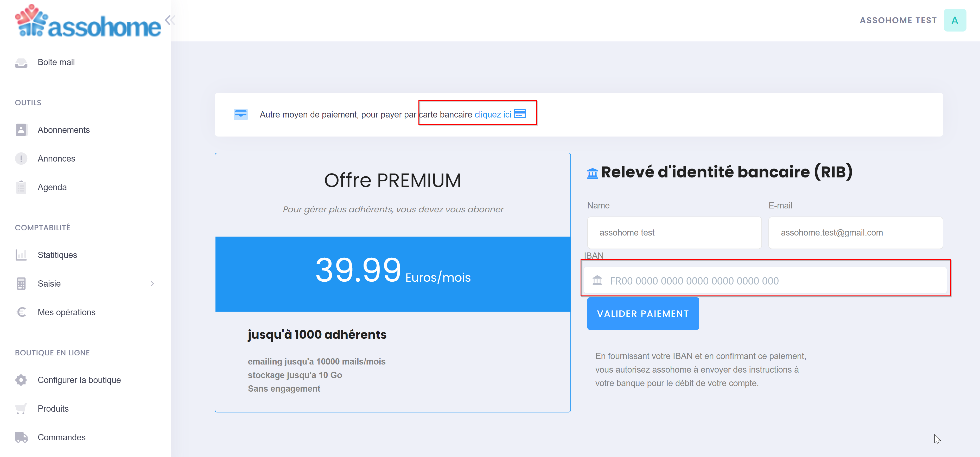Click the E-mail field with assohome.test@gmail.com

coord(855,233)
